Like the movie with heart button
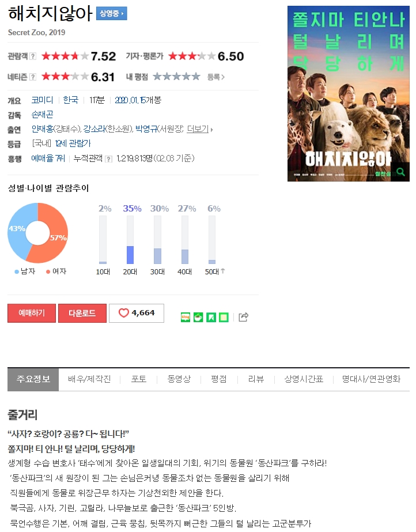The width and height of the screenshot is (416, 532). pos(137,313)
